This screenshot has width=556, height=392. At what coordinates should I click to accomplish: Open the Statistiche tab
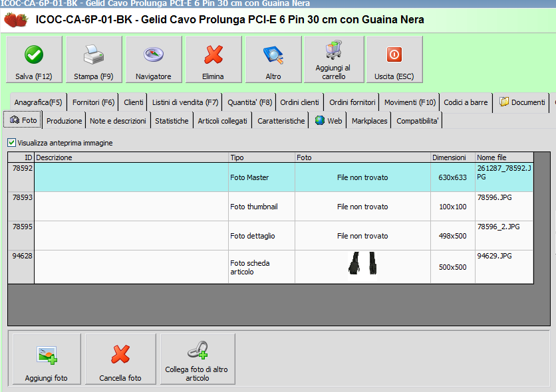[x=172, y=121]
